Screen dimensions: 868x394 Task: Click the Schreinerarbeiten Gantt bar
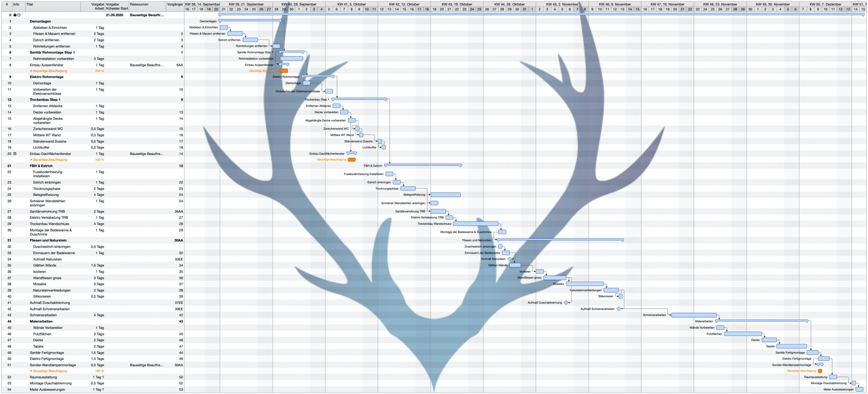pyautogui.click(x=694, y=315)
